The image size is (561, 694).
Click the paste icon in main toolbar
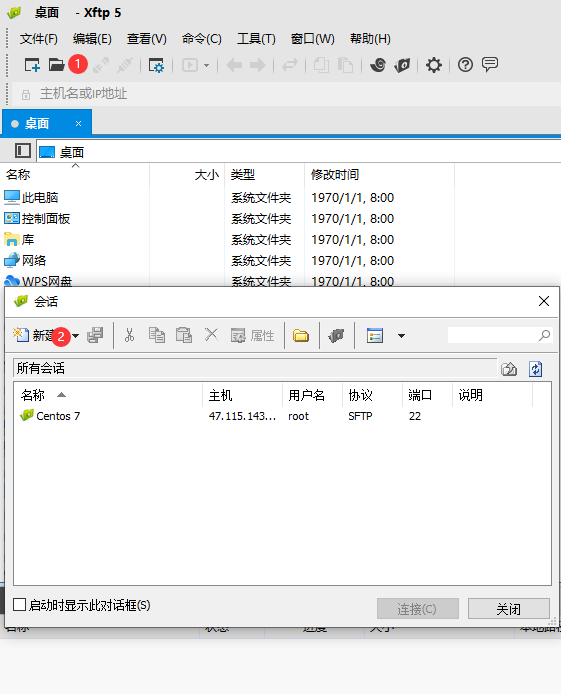click(346, 66)
